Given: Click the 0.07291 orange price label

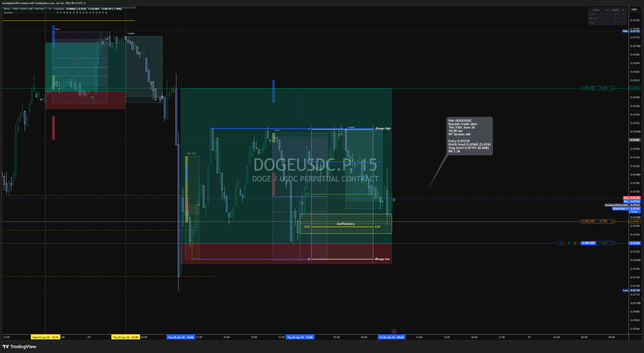Looking at the screenshot, I should click(635, 221).
